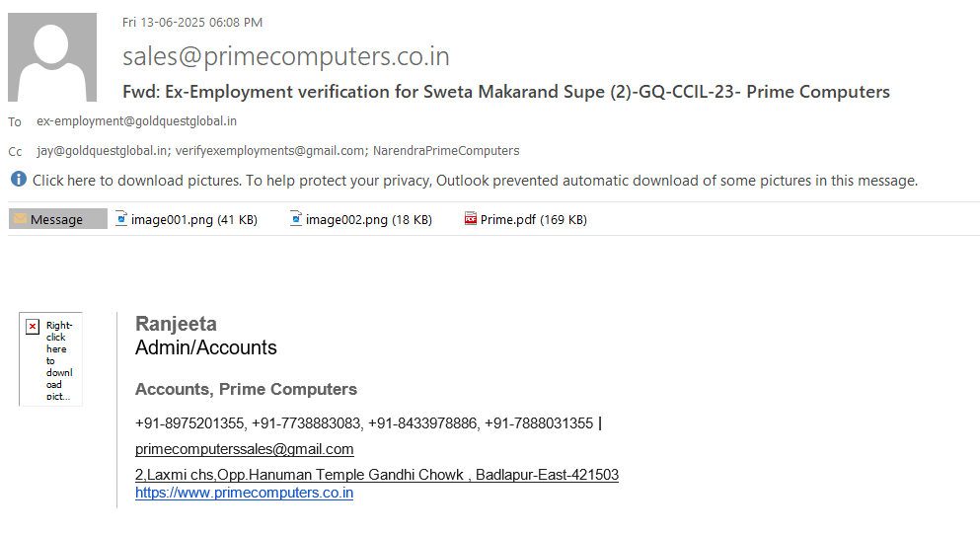
Task: Click the primecomputerssales@gmail.com email link
Action: (244, 449)
